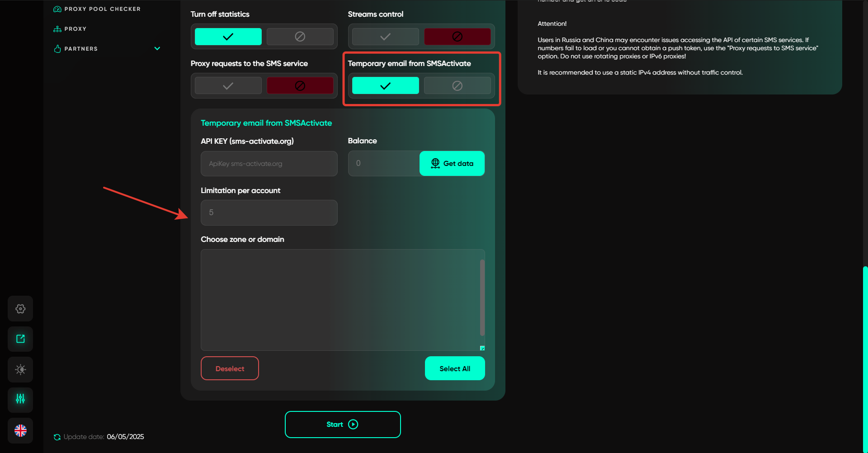Enable Proxy requests to the SMS service
This screenshot has width=868, height=453.
(228, 86)
